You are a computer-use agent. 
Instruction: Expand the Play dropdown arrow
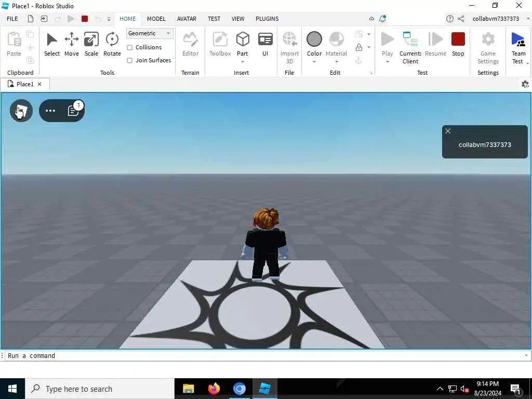(387, 62)
